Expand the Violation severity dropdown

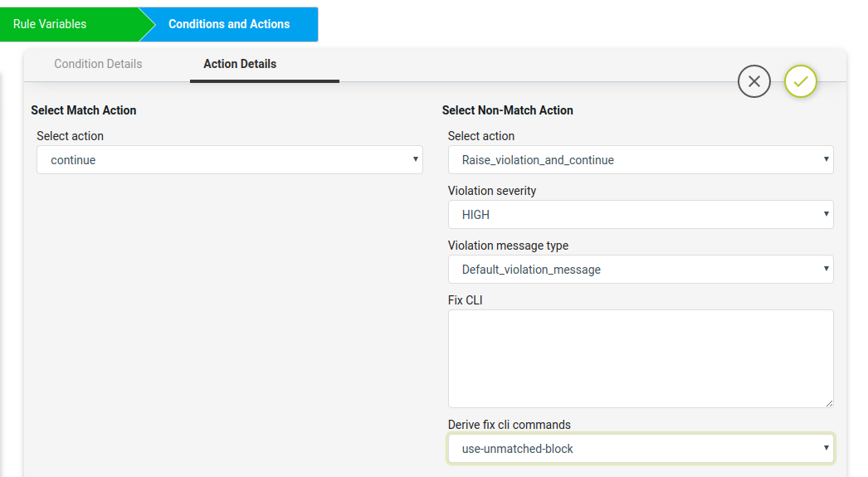pos(641,215)
